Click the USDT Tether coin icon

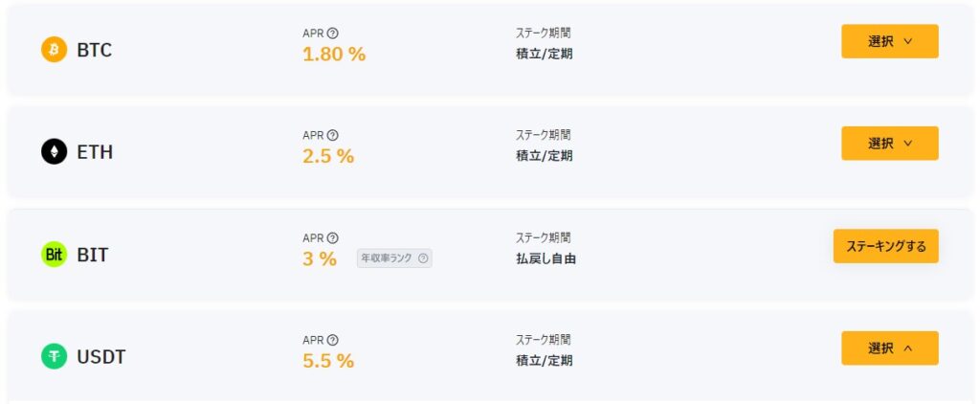[x=54, y=356]
